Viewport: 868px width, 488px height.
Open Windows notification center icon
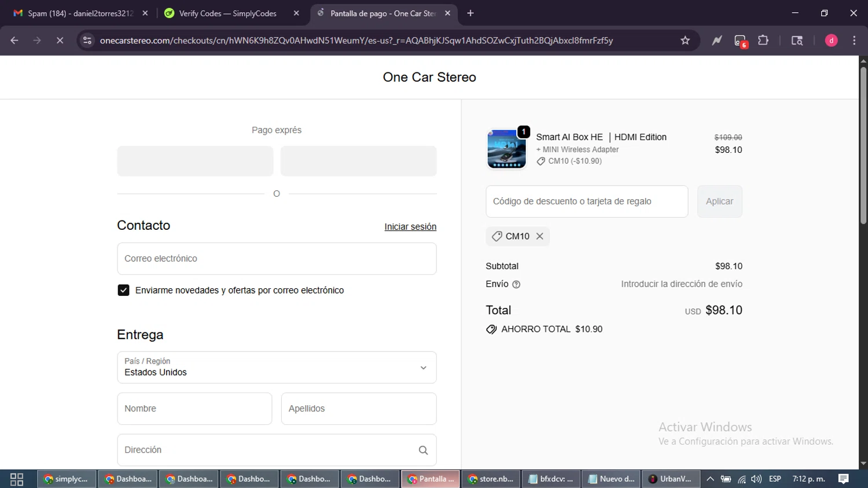pyautogui.click(x=844, y=479)
